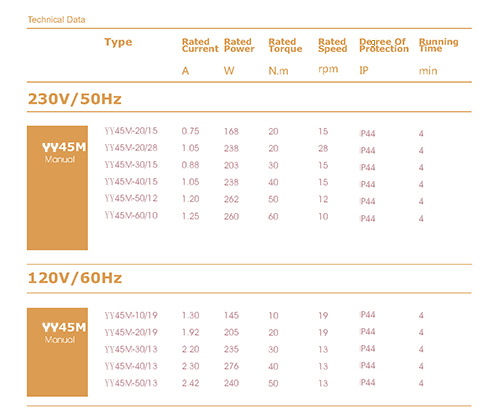The image size is (500, 420).
Task: Click the "IP" unit label
Action: point(364,70)
